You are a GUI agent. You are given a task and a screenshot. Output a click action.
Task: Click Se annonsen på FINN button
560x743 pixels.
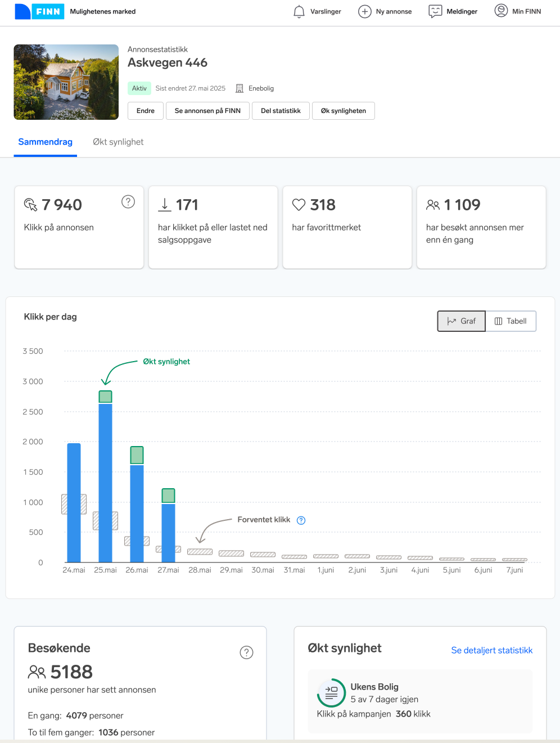(x=207, y=111)
